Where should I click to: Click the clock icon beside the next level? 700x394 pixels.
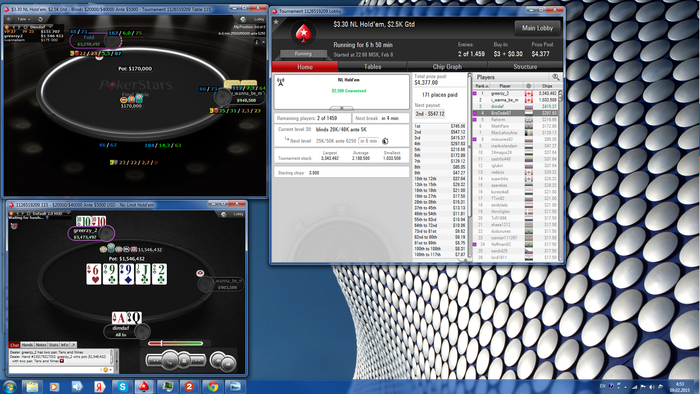click(x=385, y=141)
